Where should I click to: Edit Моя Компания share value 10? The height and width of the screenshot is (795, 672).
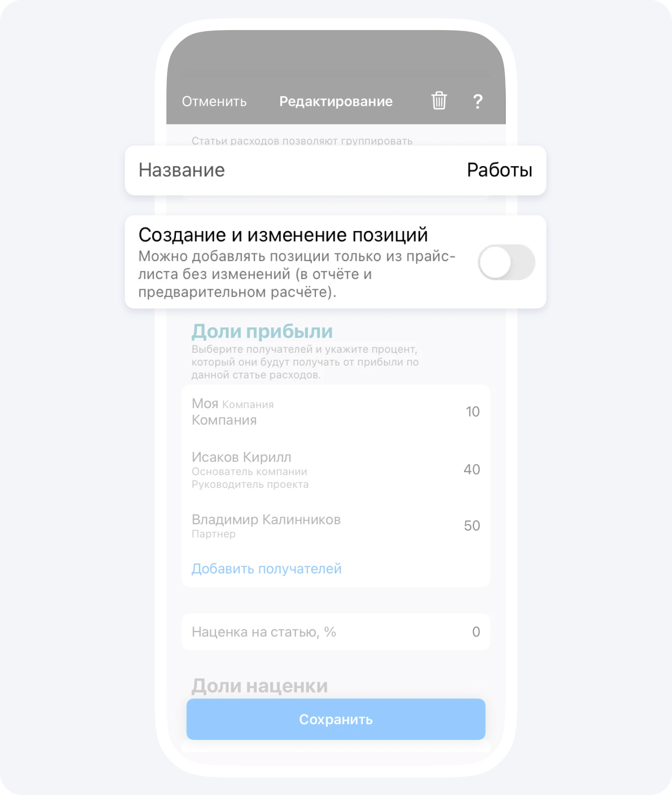pos(472,411)
